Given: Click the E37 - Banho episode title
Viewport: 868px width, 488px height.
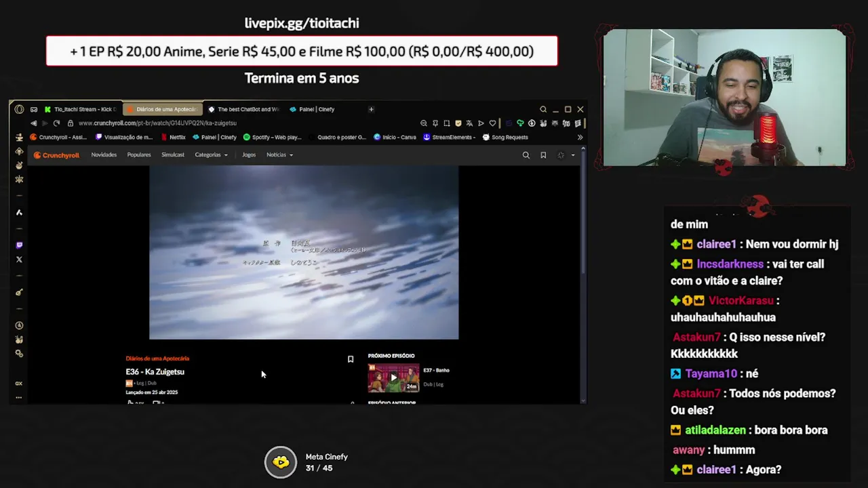Looking at the screenshot, I should point(436,370).
